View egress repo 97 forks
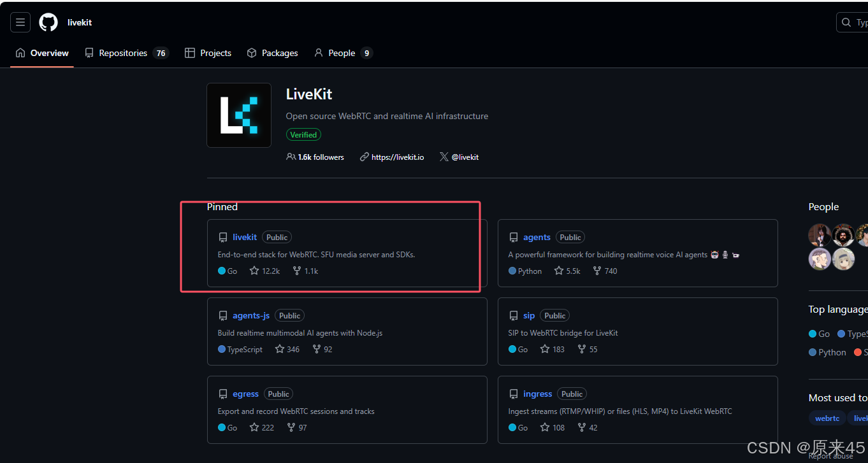 tap(297, 427)
